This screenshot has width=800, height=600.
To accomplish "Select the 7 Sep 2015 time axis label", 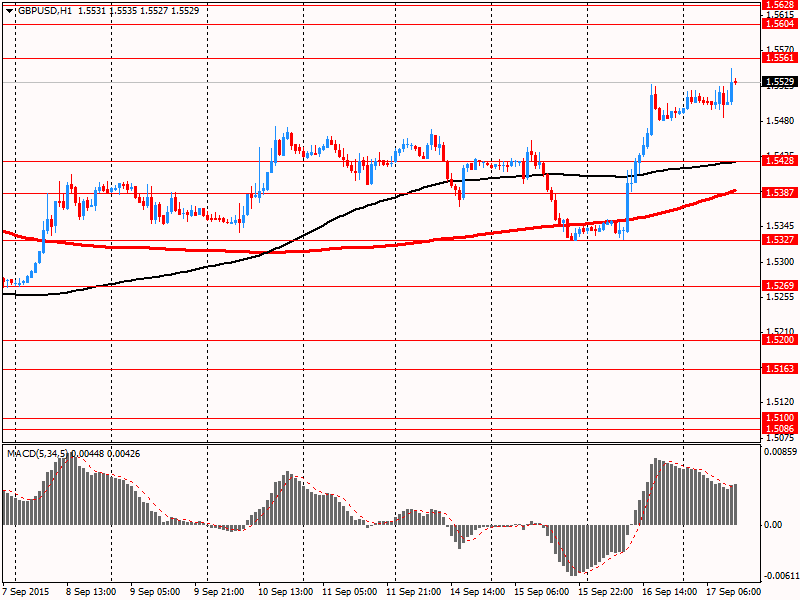I will tap(26, 592).
